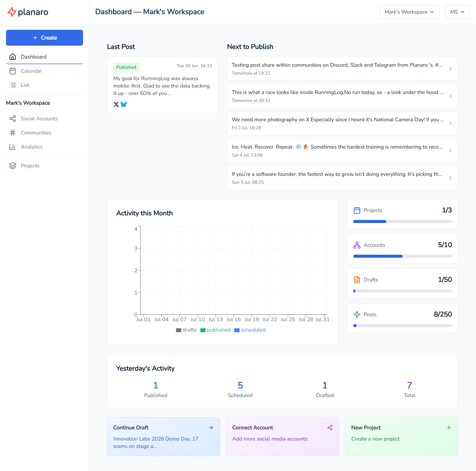This screenshot has height=471, width=476.
Task: Open the New Project card
Action: click(402, 437)
